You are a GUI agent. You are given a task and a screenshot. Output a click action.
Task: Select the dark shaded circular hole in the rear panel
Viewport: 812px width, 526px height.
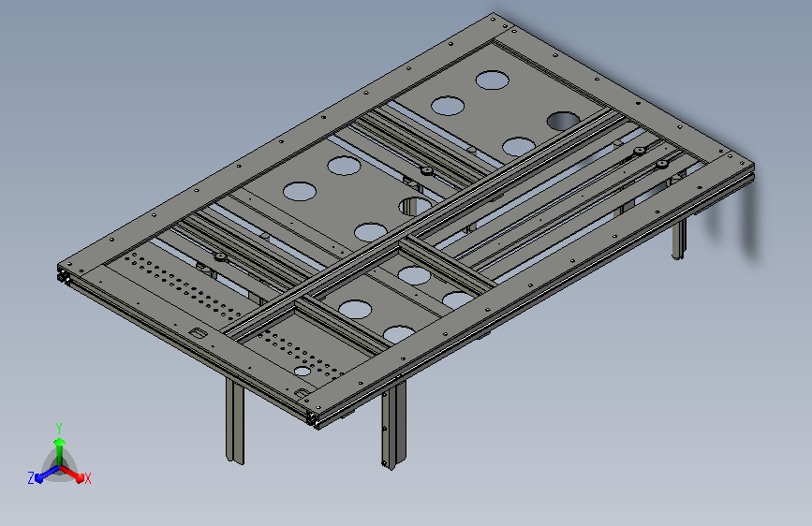tap(563, 121)
